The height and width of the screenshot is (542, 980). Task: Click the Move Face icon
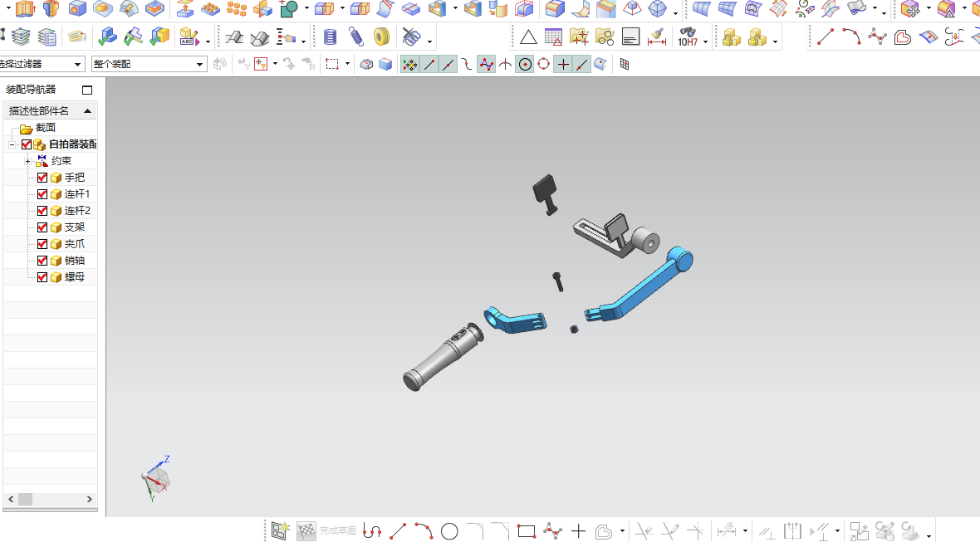(x=910, y=9)
